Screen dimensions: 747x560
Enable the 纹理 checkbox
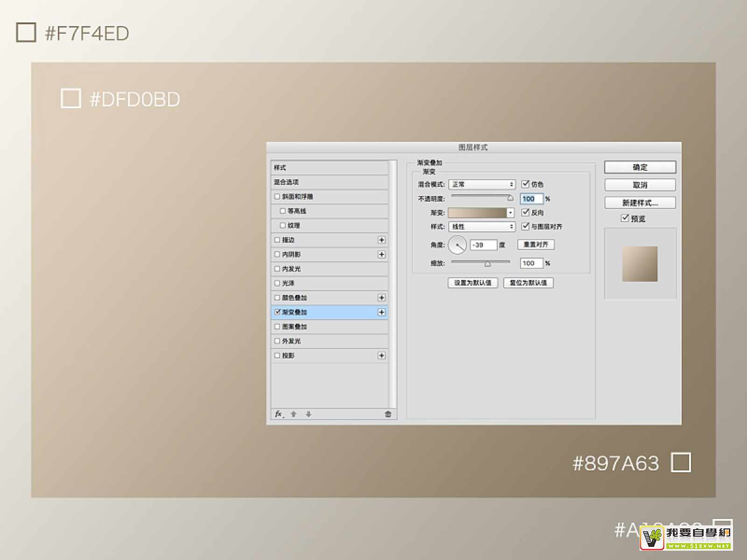point(283,225)
